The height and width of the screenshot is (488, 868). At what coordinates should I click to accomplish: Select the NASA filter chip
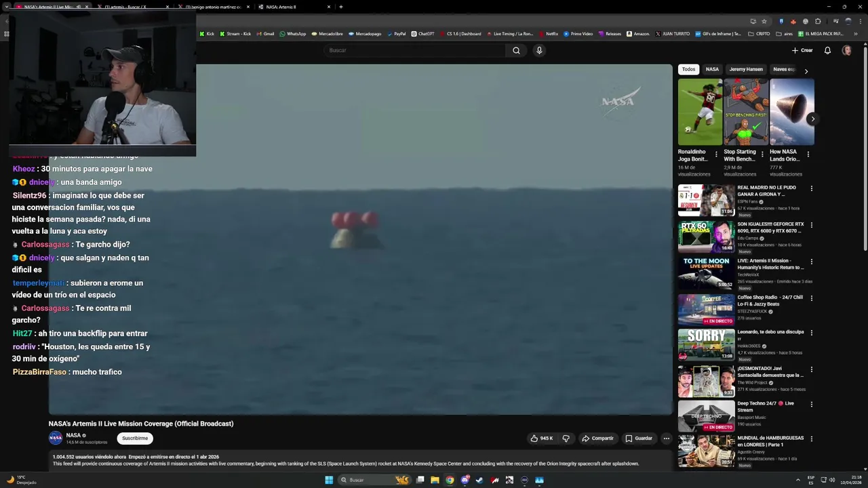[x=712, y=69]
